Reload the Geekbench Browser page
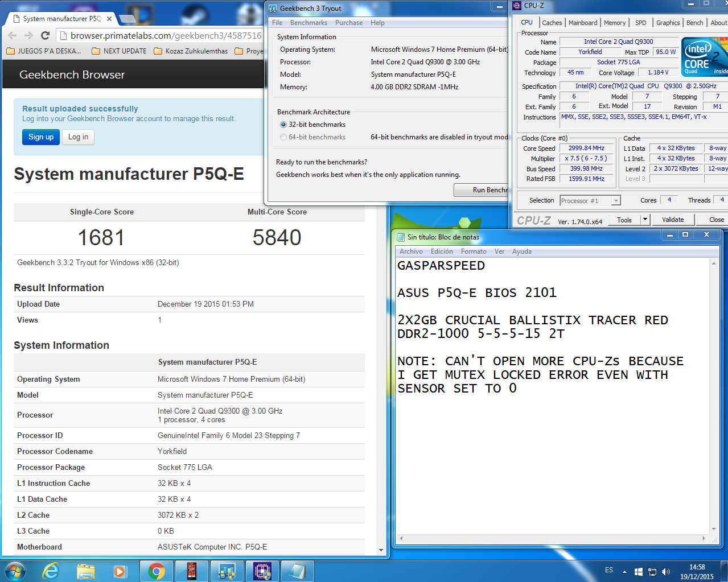The image size is (728, 582). click(x=46, y=35)
